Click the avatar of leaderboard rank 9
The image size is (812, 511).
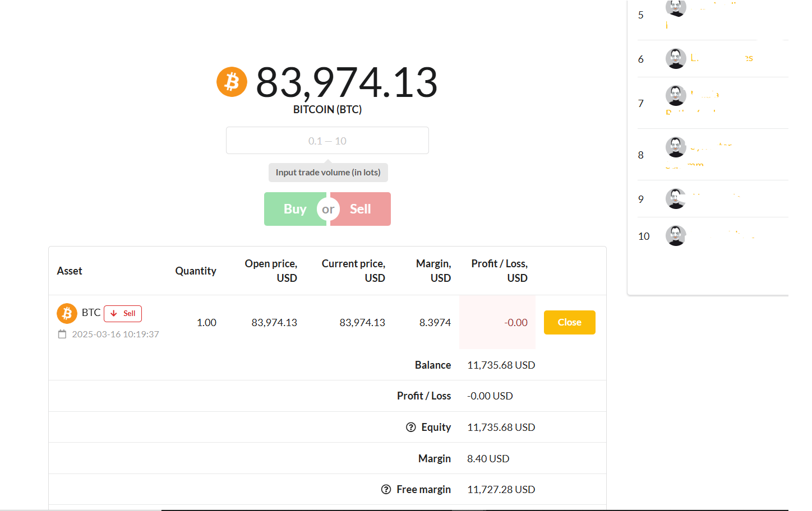click(x=676, y=198)
